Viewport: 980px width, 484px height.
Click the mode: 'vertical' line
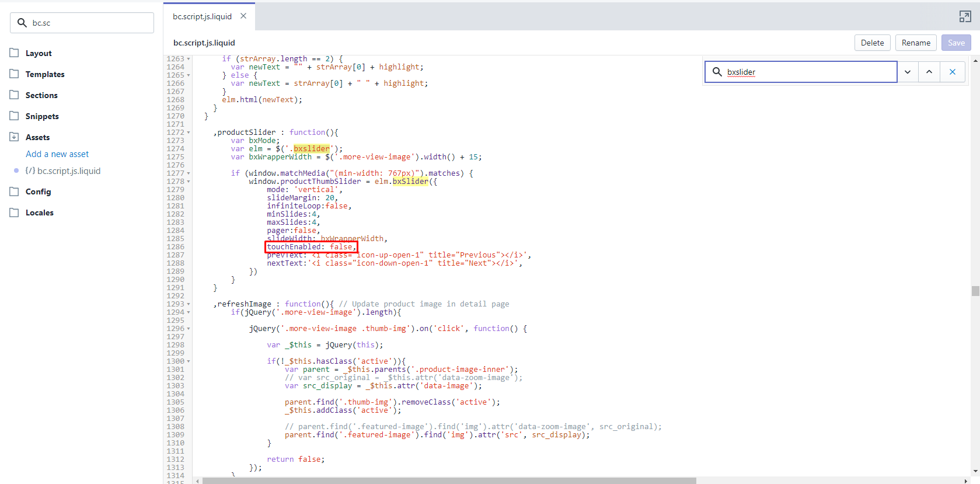click(305, 190)
